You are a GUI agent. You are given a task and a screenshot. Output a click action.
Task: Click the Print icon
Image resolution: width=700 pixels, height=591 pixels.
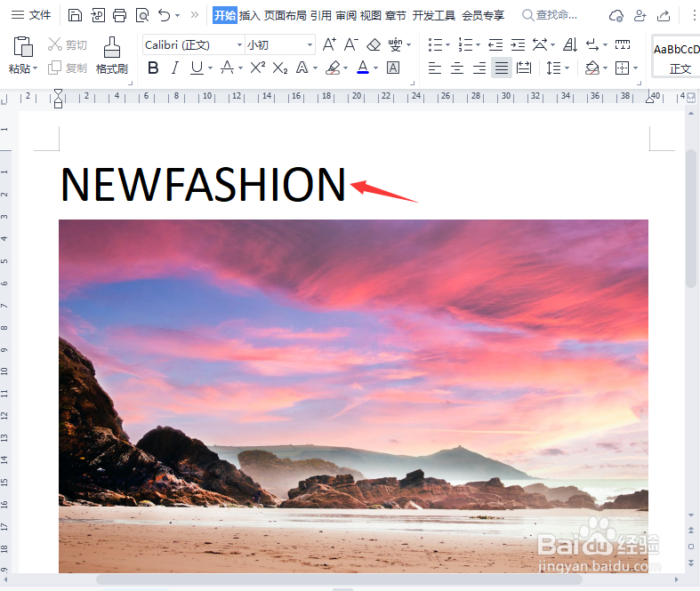119,16
